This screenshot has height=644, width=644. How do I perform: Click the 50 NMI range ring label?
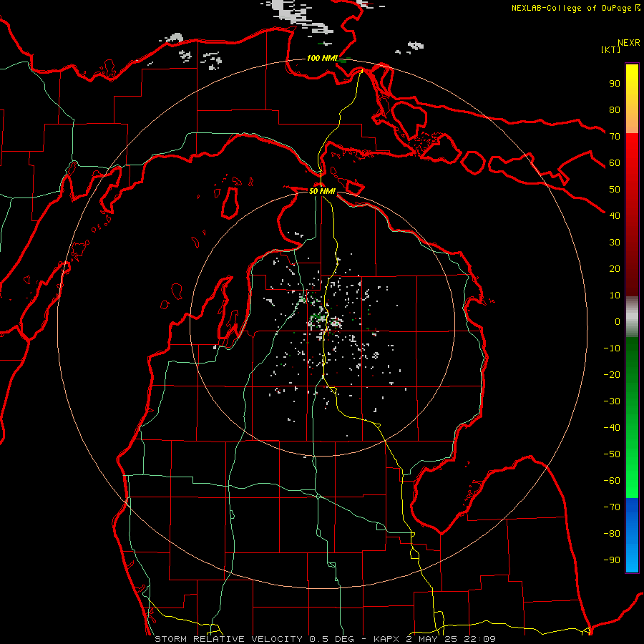click(x=322, y=191)
